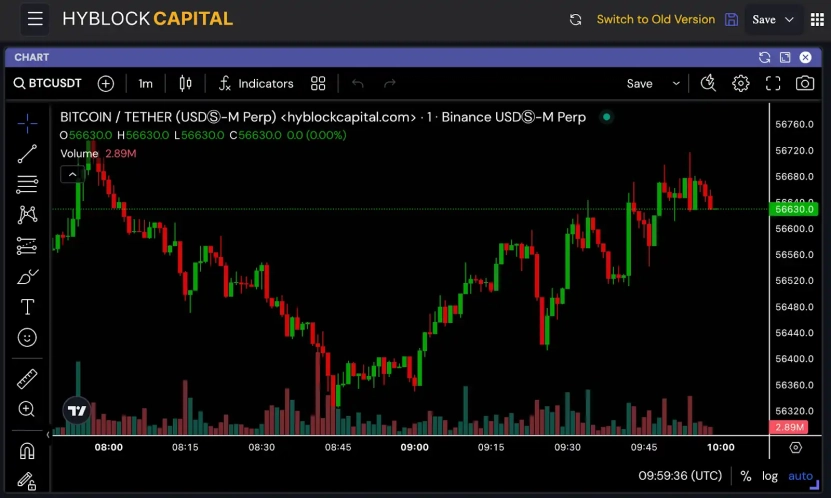
Task: Open the Fibonacci retracement tool
Action: tap(27, 184)
